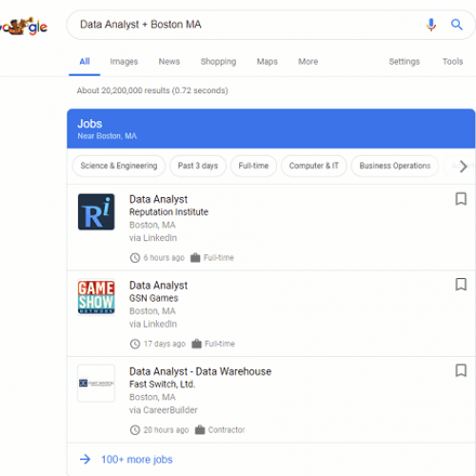Click the About 20,200,000 results text
Screen dimensions: 476x476
(x=152, y=90)
